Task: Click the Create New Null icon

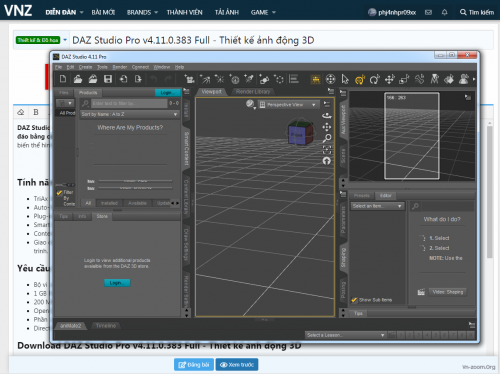Action: point(279,79)
